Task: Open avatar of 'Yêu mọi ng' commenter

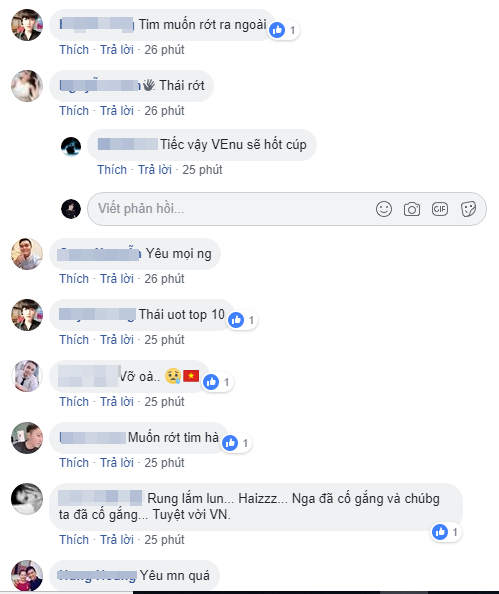Action: coord(27,254)
